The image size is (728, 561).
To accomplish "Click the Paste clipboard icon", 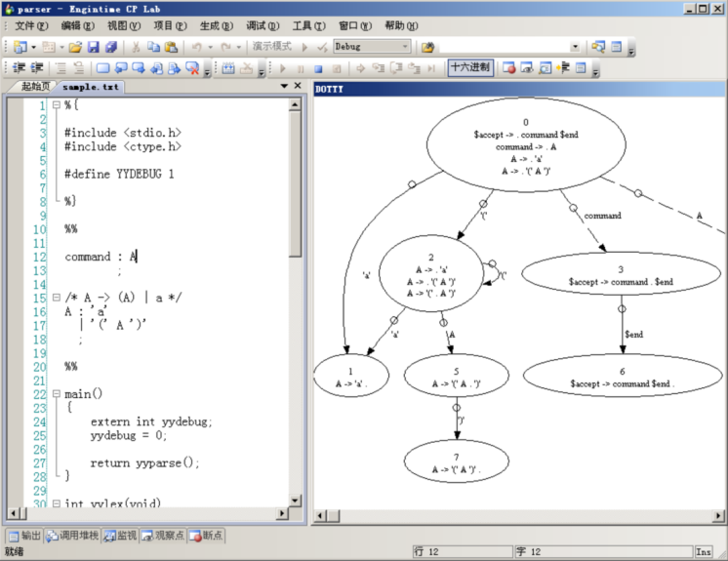I will click(x=172, y=47).
